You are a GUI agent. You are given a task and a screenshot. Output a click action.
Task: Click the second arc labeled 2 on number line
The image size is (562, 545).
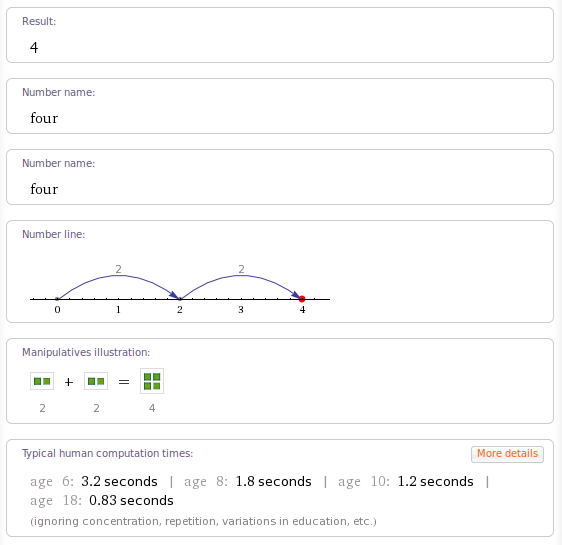pyautogui.click(x=241, y=276)
